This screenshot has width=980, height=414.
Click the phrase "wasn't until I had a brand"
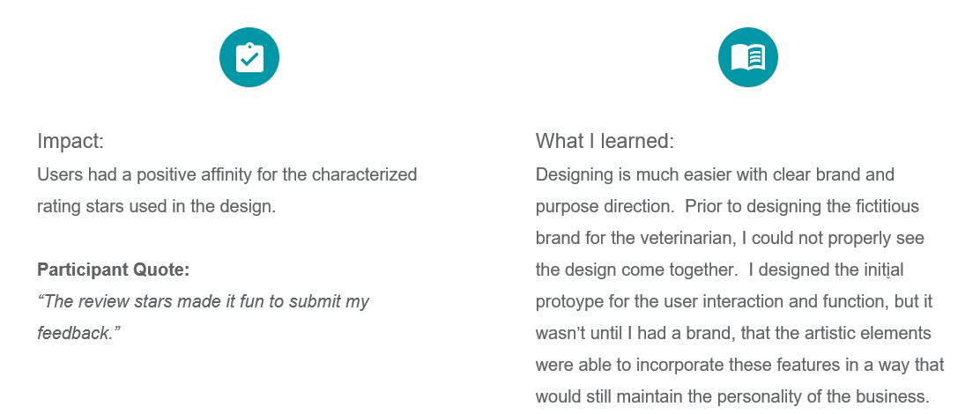coord(633,334)
